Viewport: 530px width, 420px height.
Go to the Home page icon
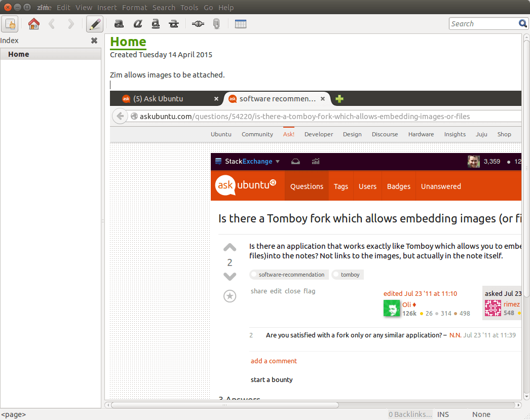click(34, 24)
